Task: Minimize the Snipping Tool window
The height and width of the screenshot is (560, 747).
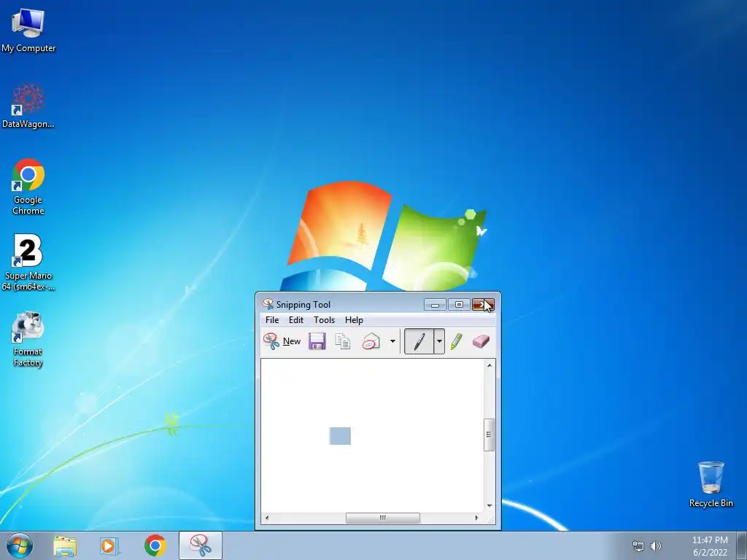Action: (x=435, y=305)
